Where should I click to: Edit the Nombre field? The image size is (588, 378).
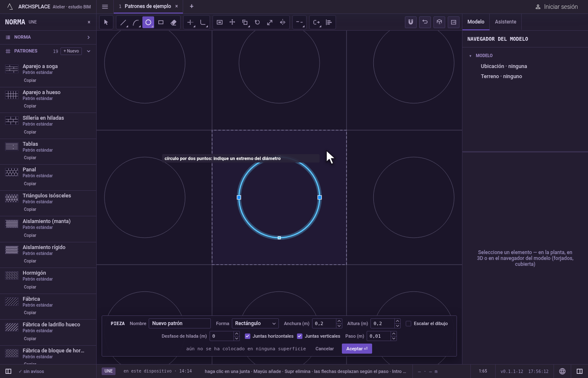180,323
